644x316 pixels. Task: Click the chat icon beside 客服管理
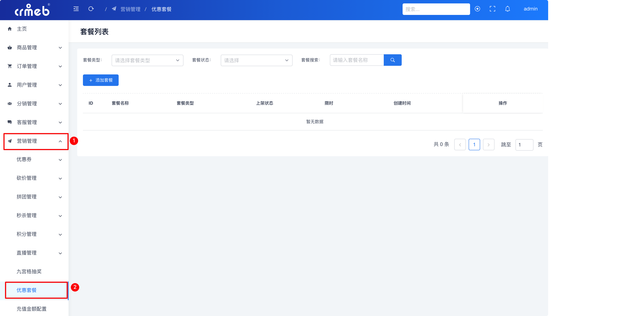click(x=10, y=122)
